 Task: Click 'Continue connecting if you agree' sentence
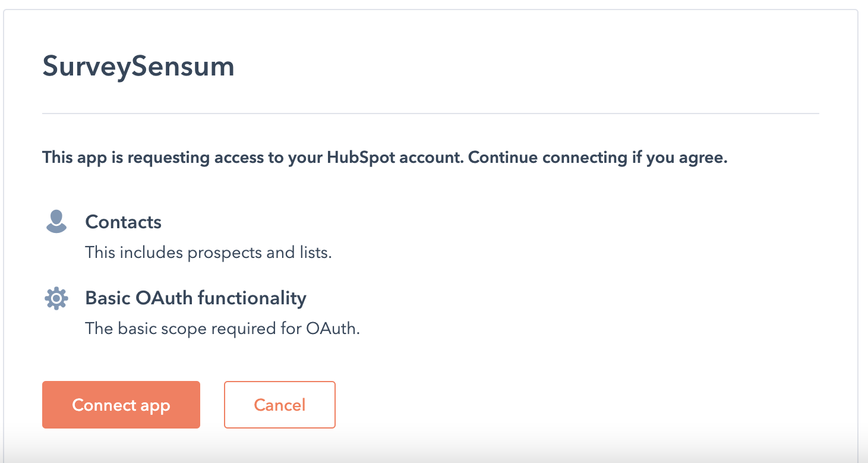[x=598, y=158]
